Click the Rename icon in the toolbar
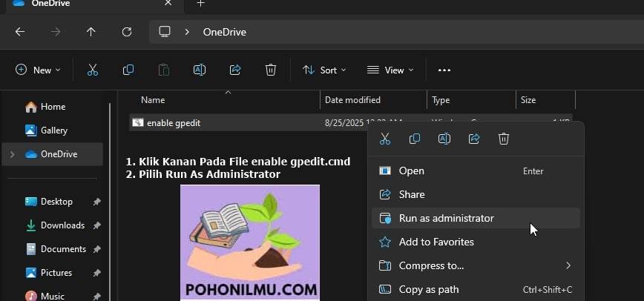The height and width of the screenshot is (301, 644). point(199,70)
